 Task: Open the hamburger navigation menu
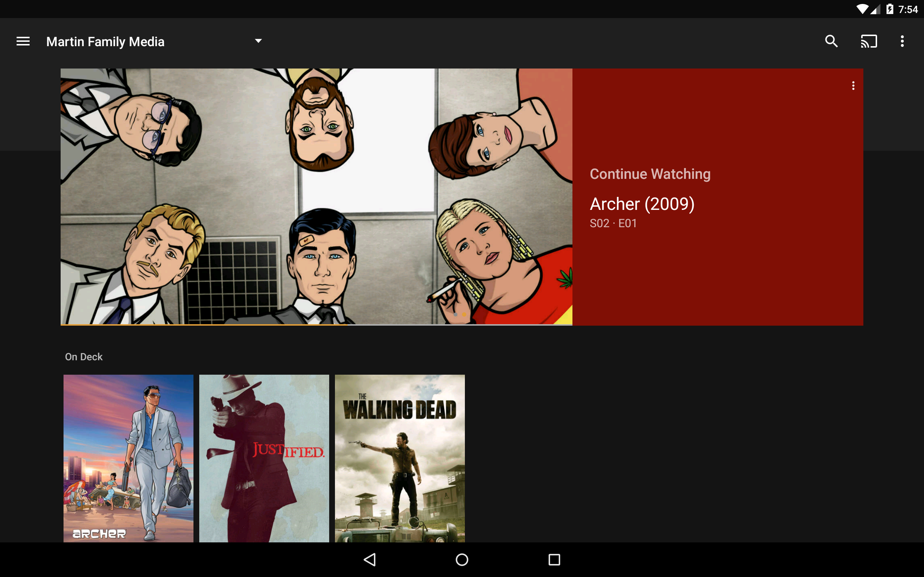point(23,41)
